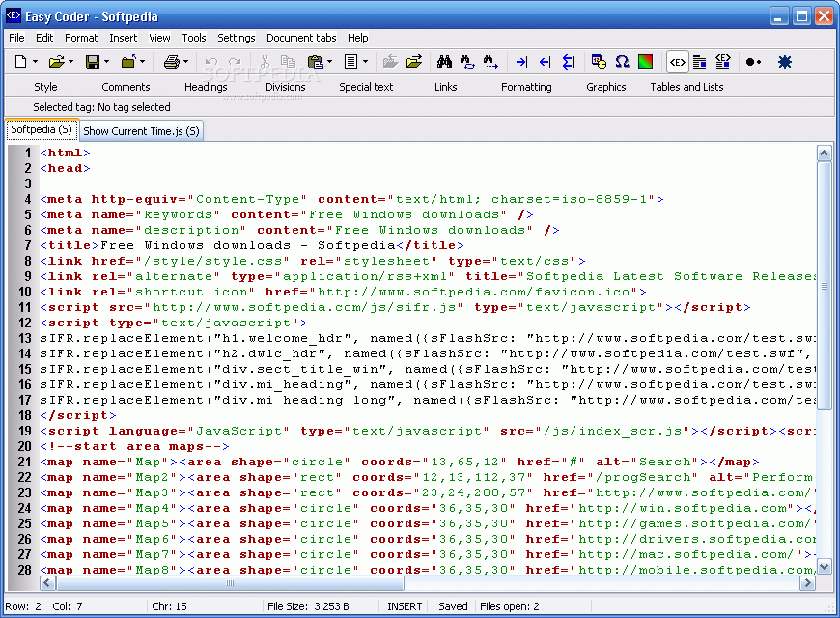Click the <E> with lines icon
840x618 pixels.
tap(722, 62)
